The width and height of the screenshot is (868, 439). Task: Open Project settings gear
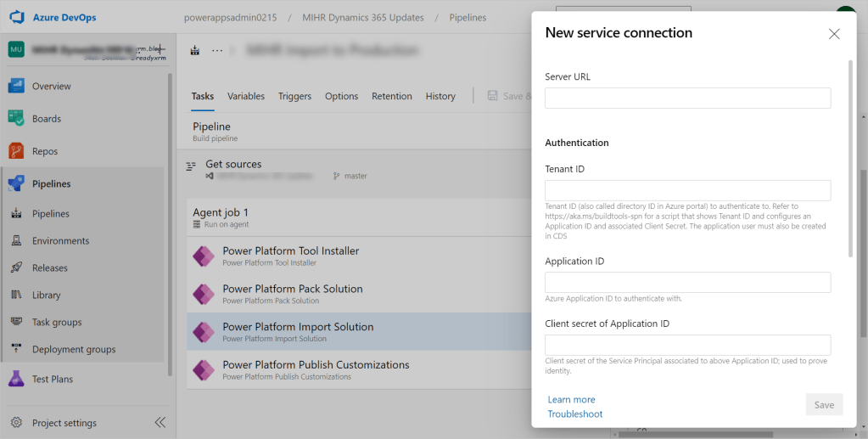17,423
